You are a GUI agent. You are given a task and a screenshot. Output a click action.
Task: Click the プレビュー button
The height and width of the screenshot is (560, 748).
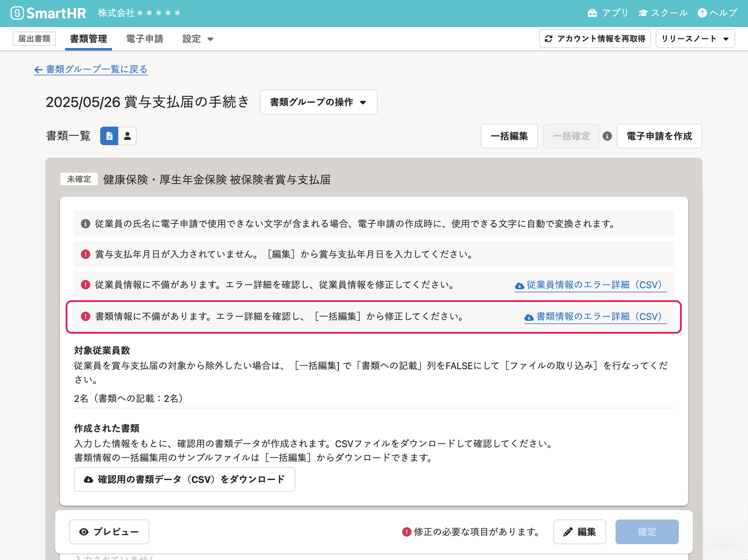109,532
